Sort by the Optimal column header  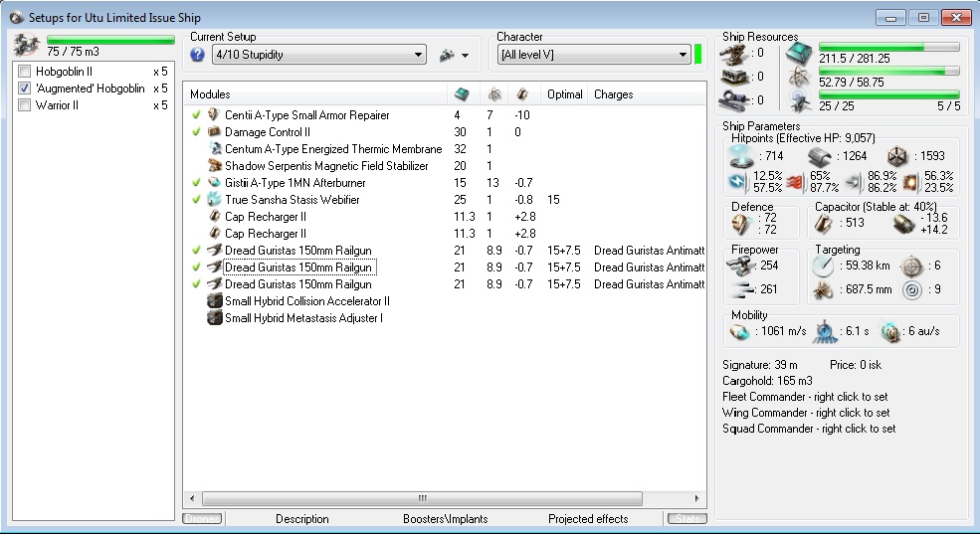[x=565, y=94]
